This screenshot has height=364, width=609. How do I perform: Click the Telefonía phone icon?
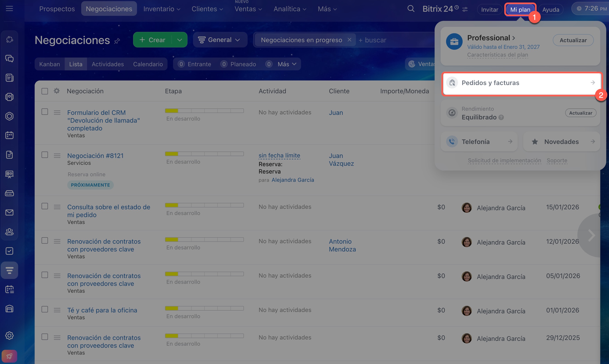tap(452, 141)
